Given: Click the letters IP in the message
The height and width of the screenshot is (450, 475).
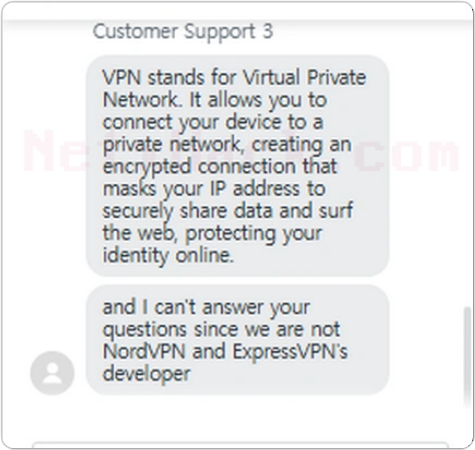Looking at the screenshot, I should [x=218, y=189].
